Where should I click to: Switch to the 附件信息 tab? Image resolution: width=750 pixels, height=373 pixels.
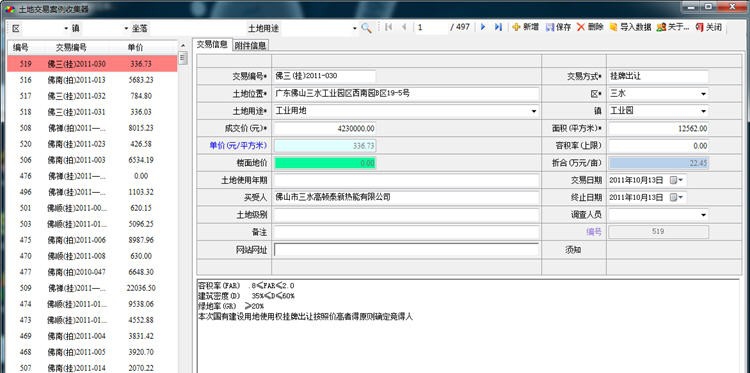[x=251, y=45]
